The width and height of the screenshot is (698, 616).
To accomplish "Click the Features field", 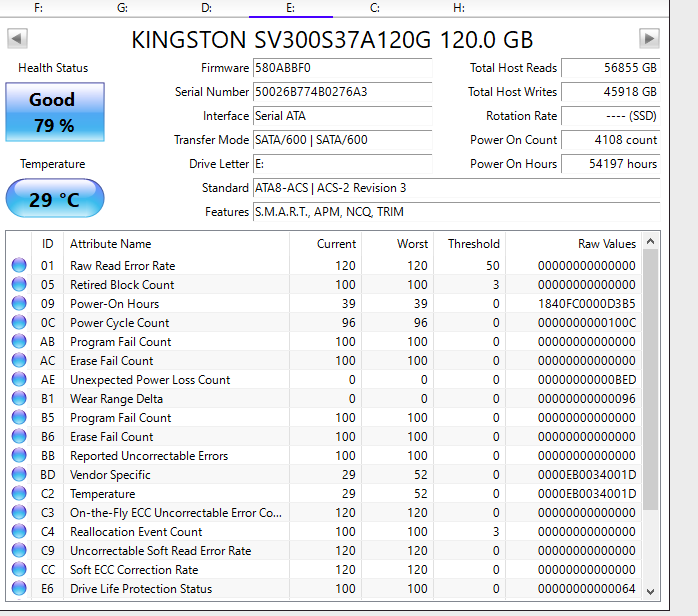I will (x=456, y=212).
